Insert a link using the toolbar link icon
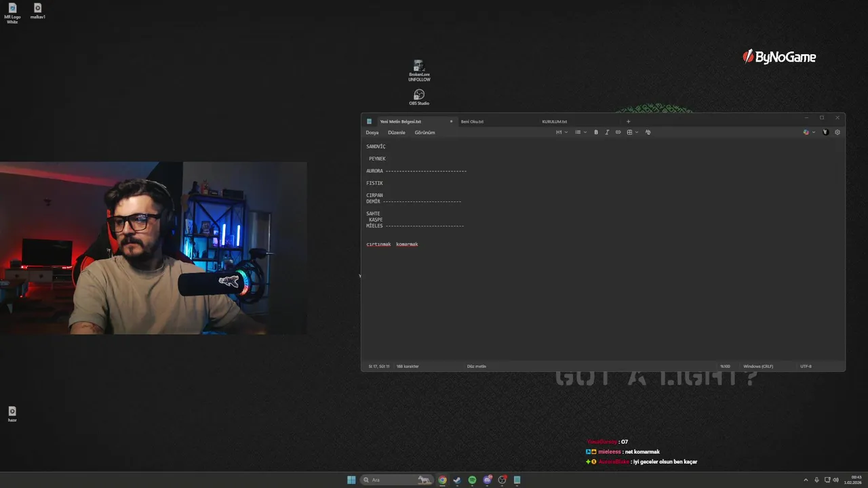Viewport: 868px width, 488px height. pyautogui.click(x=618, y=132)
